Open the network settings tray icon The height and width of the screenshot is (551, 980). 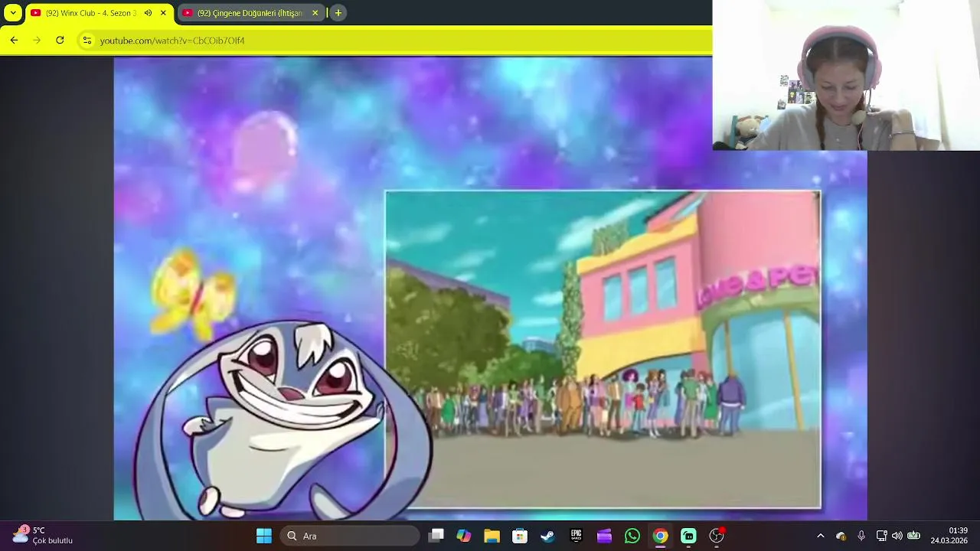881,536
